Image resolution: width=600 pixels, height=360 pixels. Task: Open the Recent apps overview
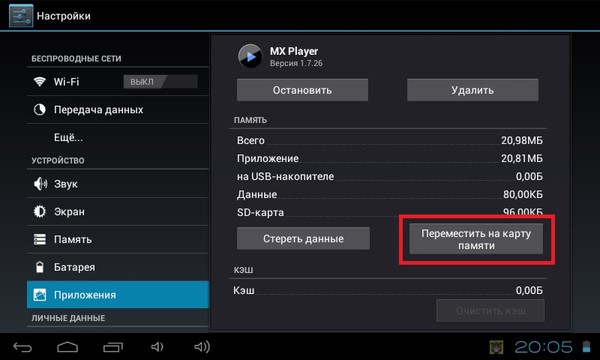coord(113,347)
